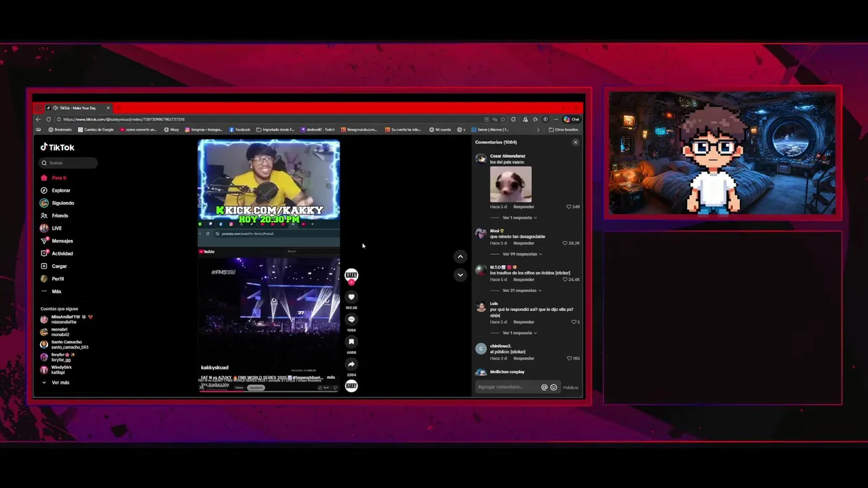This screenshot has width=868, height=488.
Task: Like Luis's comment
Action: point(574,322)
